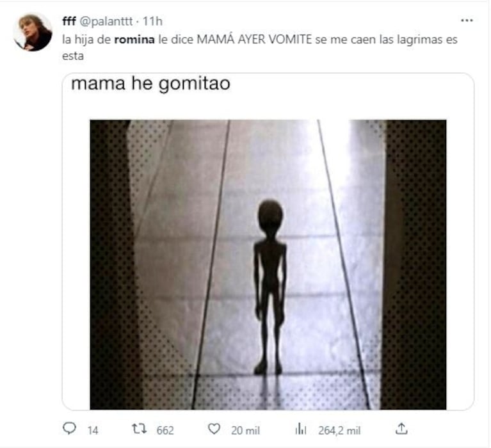Like the tweet with the heart icon

coord(214,429)
